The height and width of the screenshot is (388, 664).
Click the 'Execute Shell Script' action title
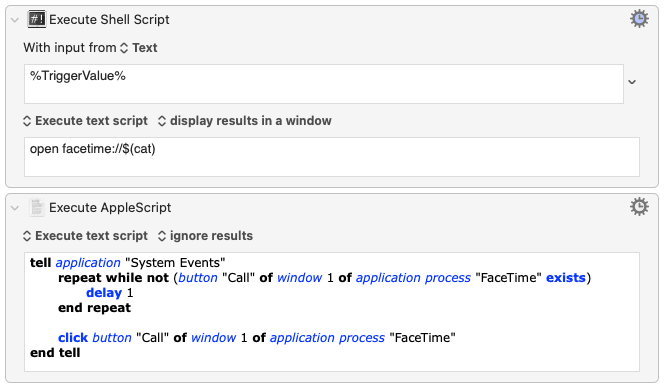pyautogui.click(x=109, y=19)
